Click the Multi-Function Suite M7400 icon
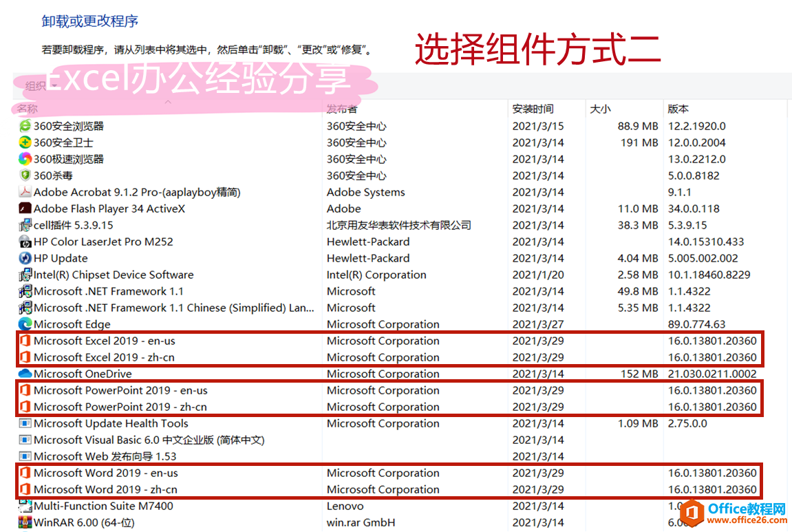 point(25,506)
